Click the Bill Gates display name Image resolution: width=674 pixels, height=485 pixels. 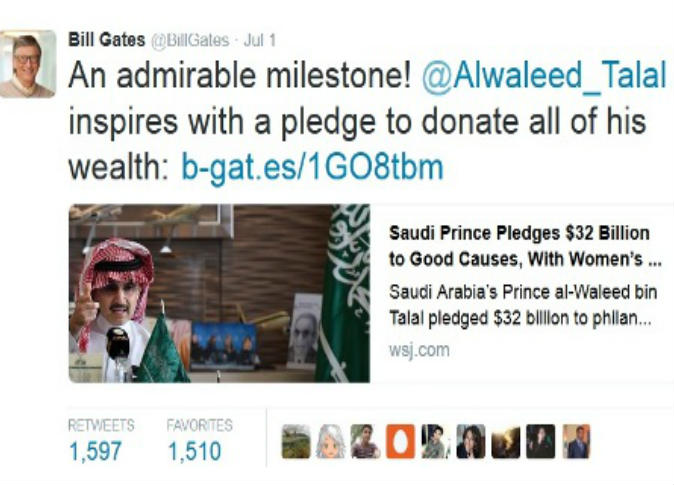pos(107,40)
